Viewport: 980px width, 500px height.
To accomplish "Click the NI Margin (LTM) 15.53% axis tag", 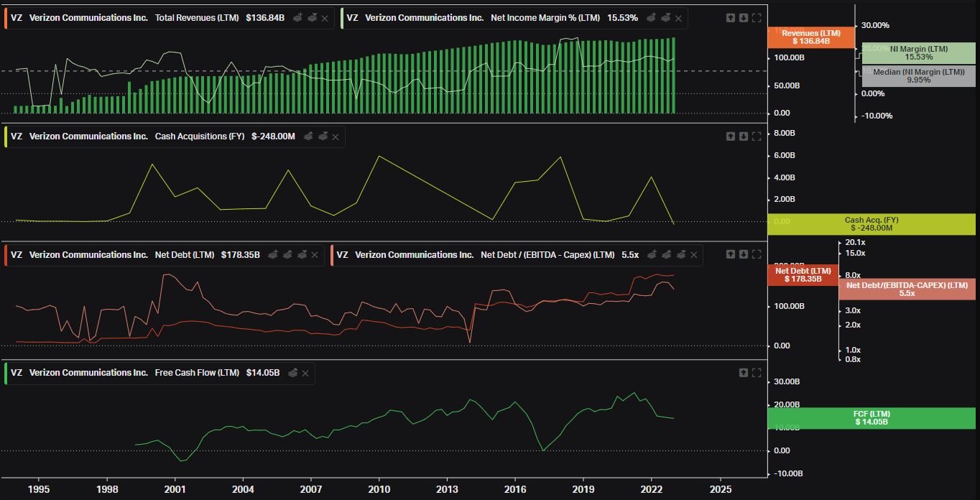I will point(919,53).
